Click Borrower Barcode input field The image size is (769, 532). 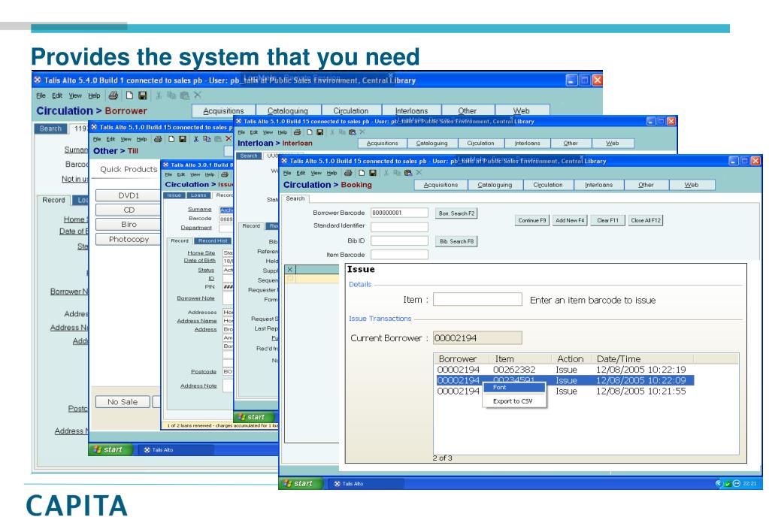click(x=399, y=213)
